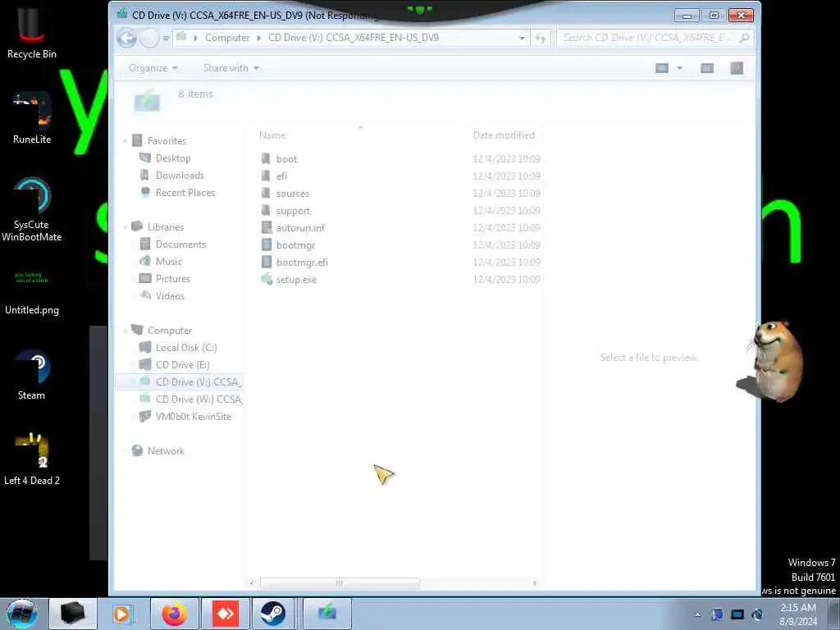Select the boot folder
Viewport: 840px width, 630px height.
[x=286, y=159]
